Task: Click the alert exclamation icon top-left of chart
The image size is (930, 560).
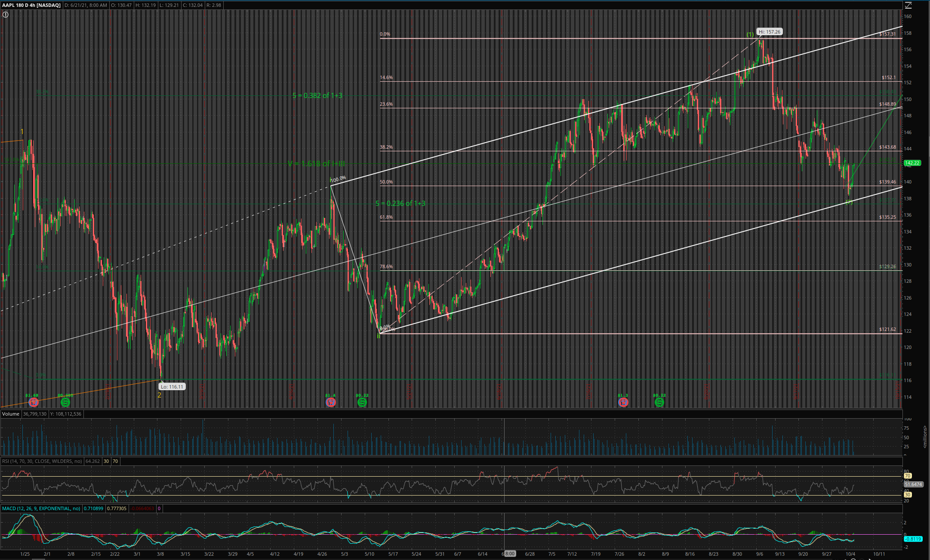Action: pyautogui.click(x=6, y=15)
